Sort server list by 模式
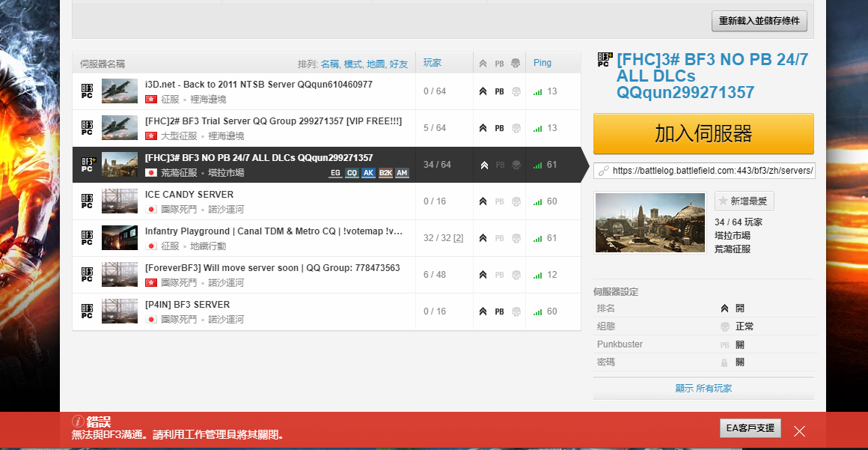868x450 pixels. (352, 64)
